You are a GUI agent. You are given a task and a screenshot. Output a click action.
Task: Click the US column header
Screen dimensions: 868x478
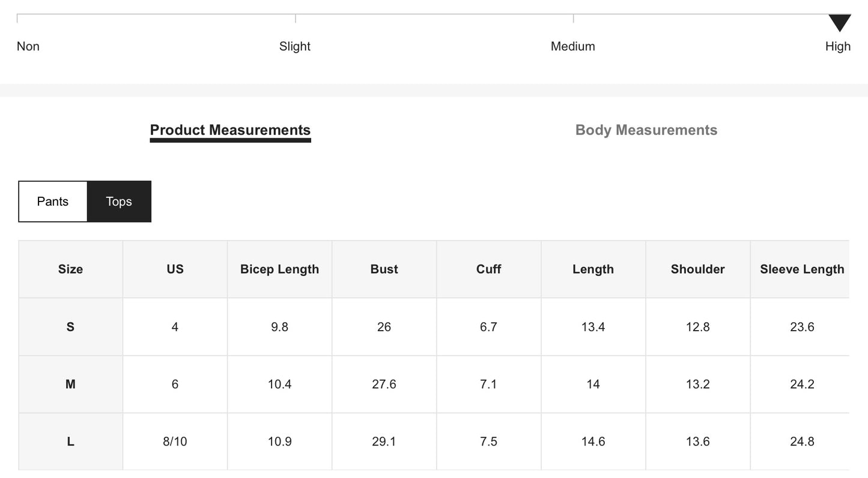coord(175,269)
